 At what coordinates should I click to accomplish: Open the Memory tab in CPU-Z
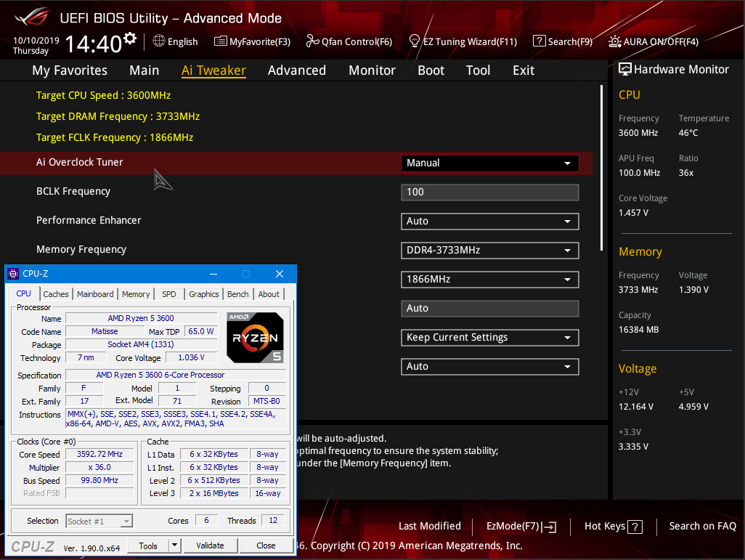(136, 294)
